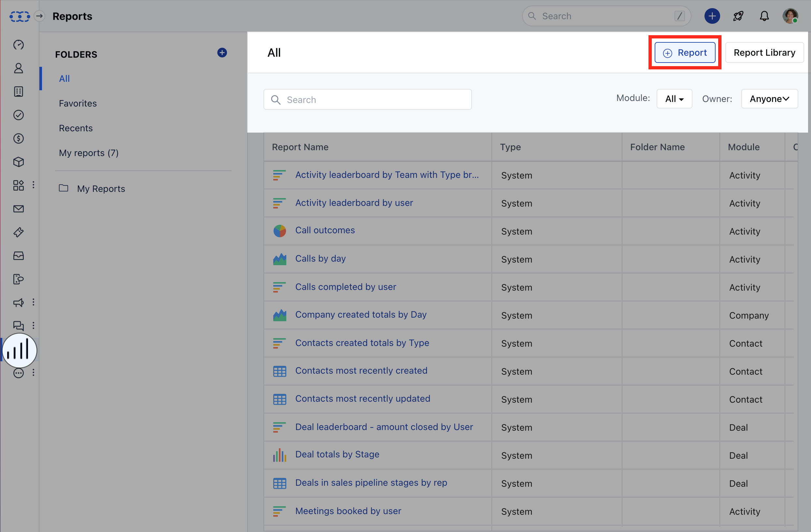Switch to the Favorites folder
Image resolution: width=811 pixels, height=532 pixels.
[x=78, y=103]
